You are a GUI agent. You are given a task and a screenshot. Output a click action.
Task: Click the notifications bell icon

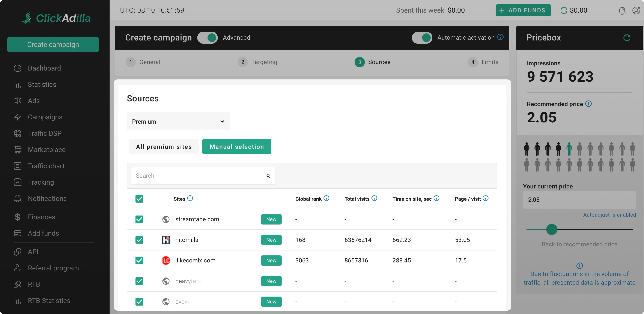pos(622,10)
